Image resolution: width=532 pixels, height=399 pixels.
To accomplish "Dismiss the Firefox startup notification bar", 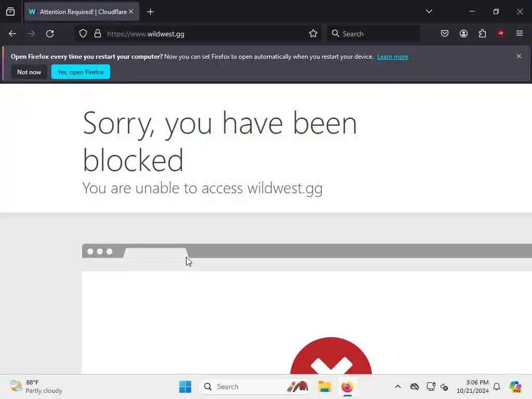I will 518,56.
